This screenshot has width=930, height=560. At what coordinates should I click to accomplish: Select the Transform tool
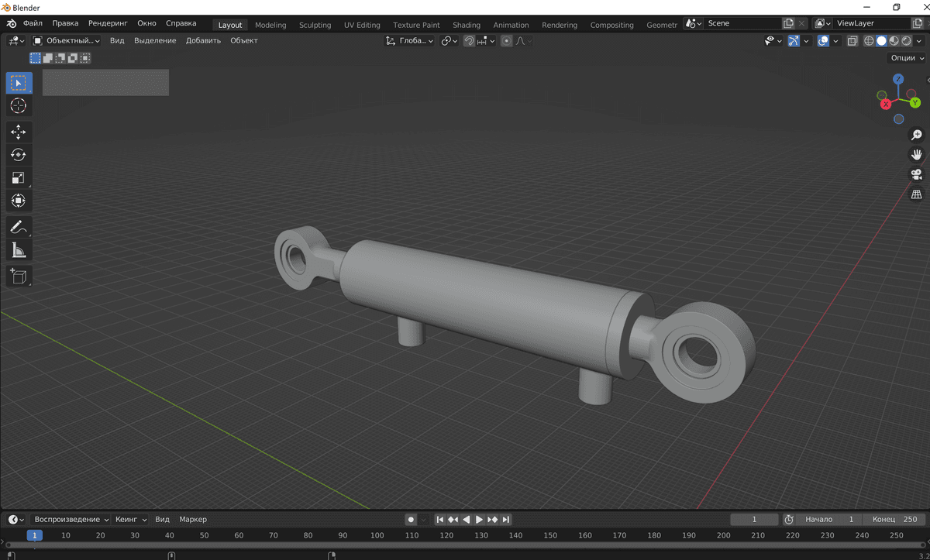pyautogui.click(x=19, y=201)
